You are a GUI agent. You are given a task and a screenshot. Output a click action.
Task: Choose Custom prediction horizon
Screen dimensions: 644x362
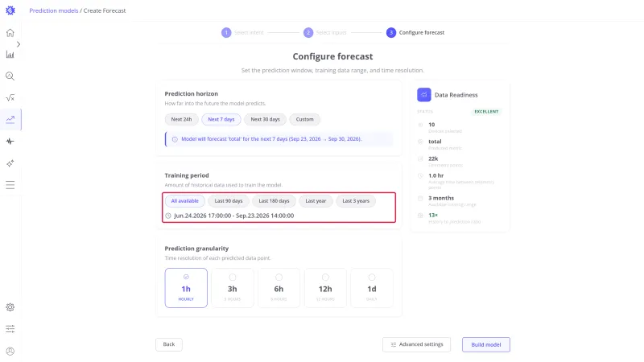[305, 119]
